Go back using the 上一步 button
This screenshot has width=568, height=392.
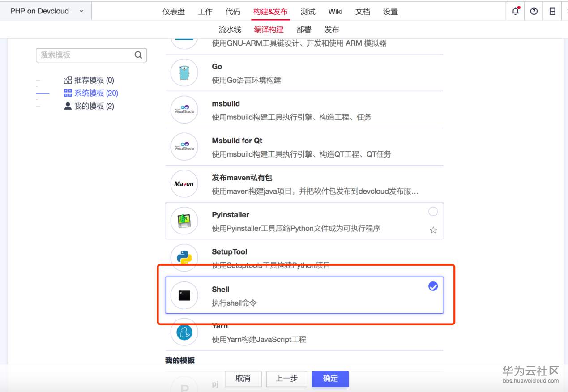[286, 379]
